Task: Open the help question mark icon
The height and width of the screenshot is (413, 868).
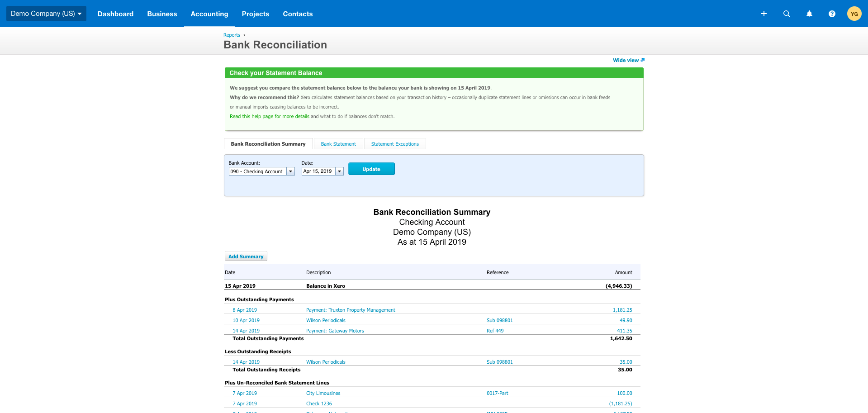Action: coord(832,14)
